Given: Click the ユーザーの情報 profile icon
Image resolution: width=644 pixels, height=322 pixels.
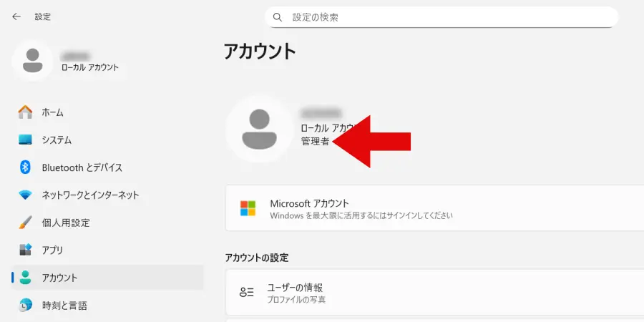Looking at the screenshot, I should (x=246, y=292).
